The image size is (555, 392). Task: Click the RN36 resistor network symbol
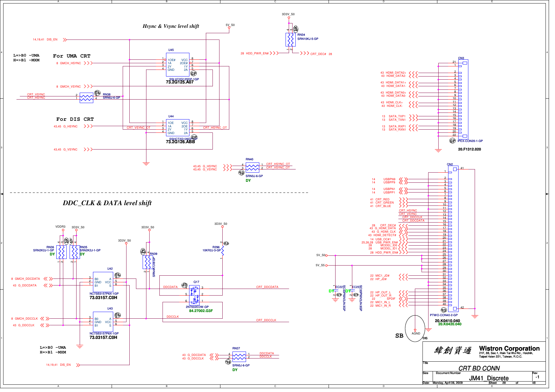pos(61,252)
